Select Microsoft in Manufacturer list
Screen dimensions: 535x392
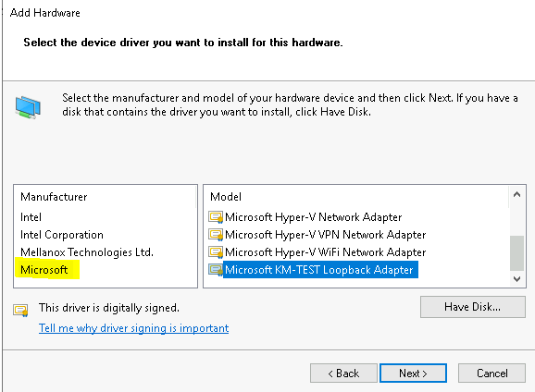coord(44,270)
